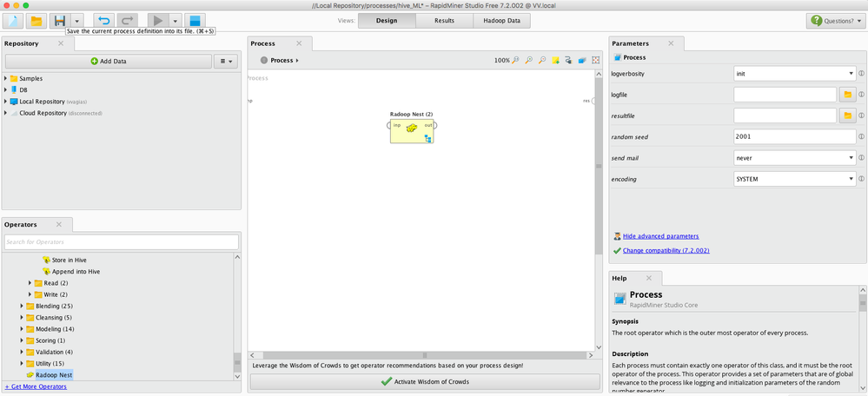Click the blue operator block icon in the process toolbar

(582, 60)
